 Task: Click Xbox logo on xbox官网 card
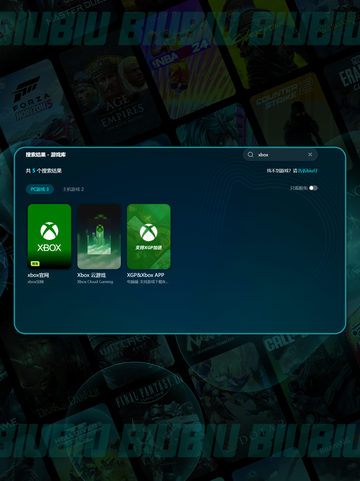(x=49, y=231)
